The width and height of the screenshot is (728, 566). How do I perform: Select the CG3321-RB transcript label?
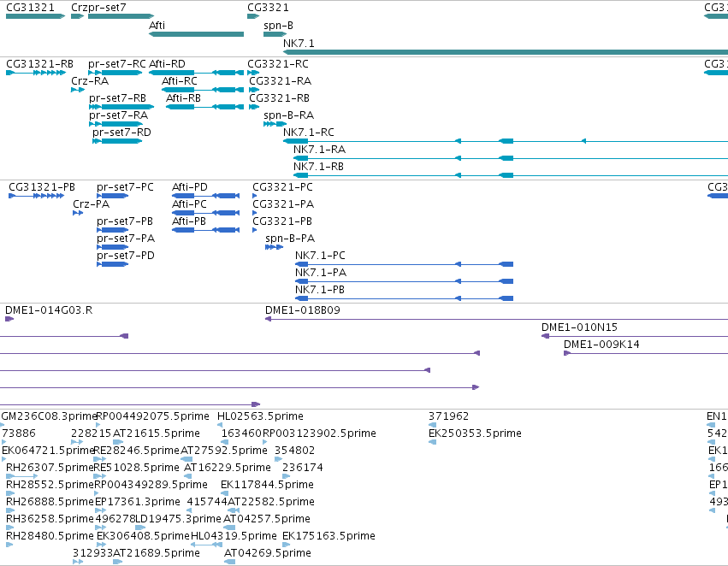[279, 97]
